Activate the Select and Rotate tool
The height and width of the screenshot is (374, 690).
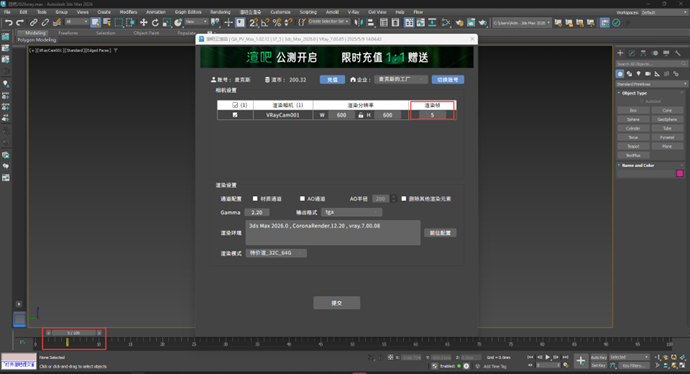(155, 22)
